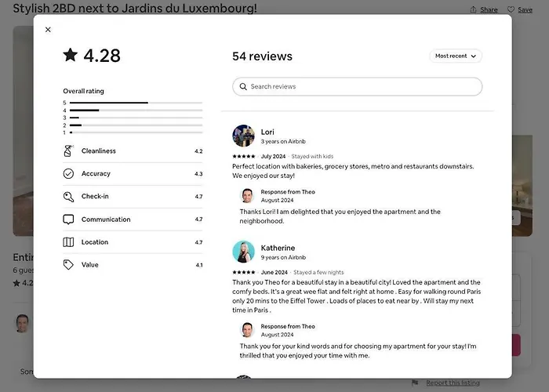Click Theo's avatar in the response to Katherine
This screenshot has height=392, width=549.
point(247,330)
